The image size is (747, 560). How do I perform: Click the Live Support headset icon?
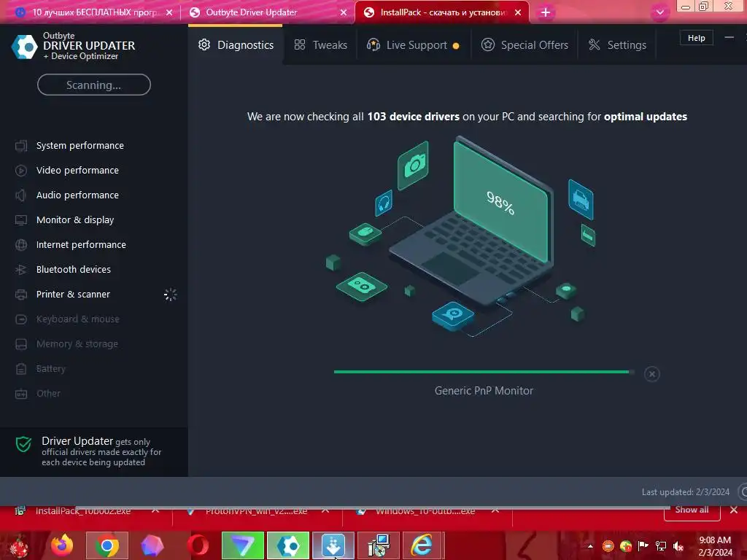(x=373, y=44)
